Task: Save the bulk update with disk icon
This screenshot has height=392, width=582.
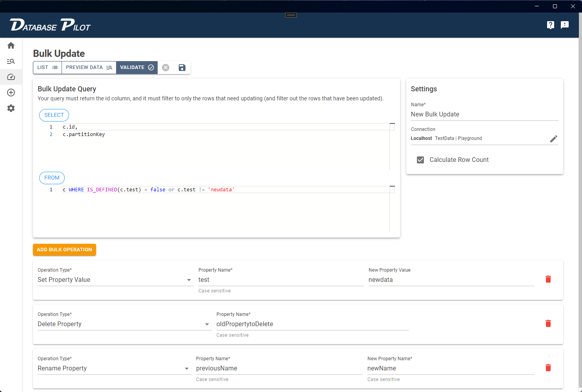Action: pyautogui.click(x=182, y=67)
